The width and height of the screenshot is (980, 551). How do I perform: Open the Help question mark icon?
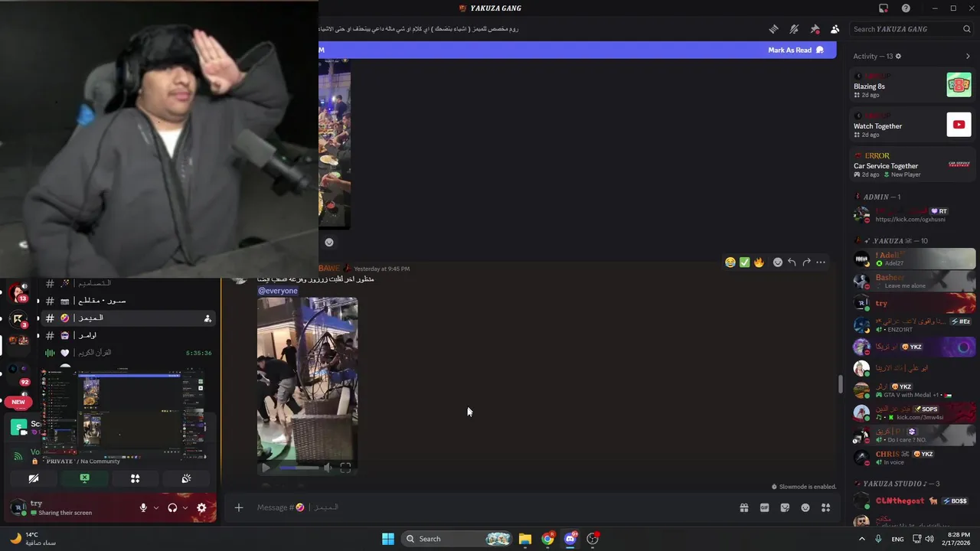click(x=906, y=8)
